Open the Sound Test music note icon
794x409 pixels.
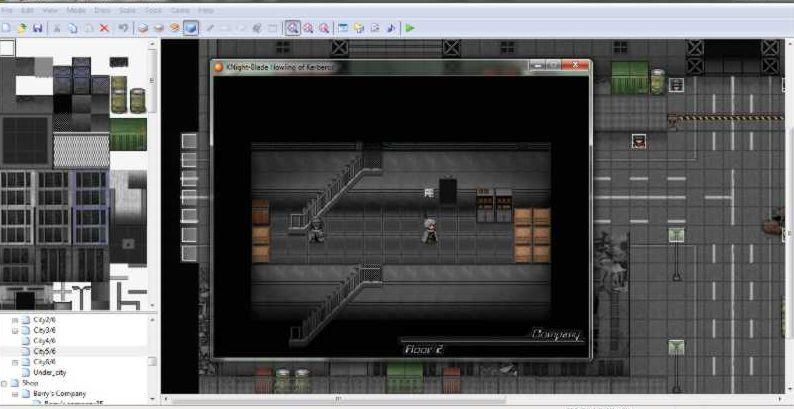(x=390, y=28)
